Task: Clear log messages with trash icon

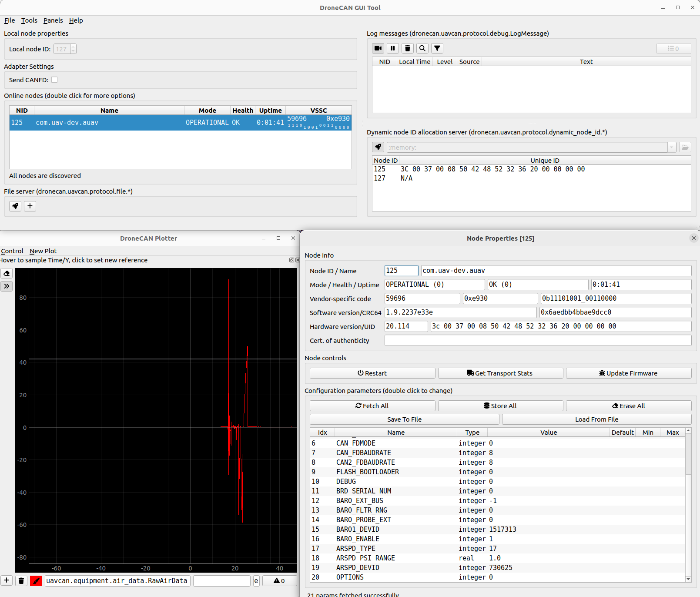Action: pyautogui.click(x=407, y=48)
